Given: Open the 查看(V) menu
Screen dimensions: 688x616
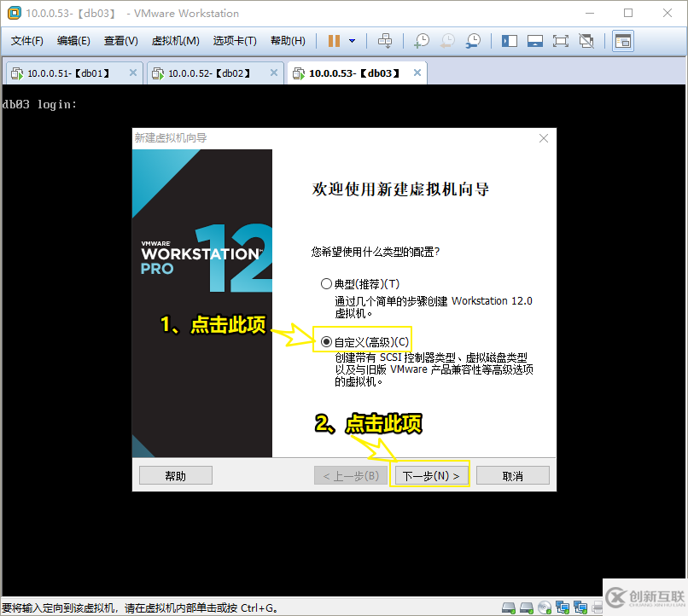Looking at the screenshot, I should [x=121, y=41].
